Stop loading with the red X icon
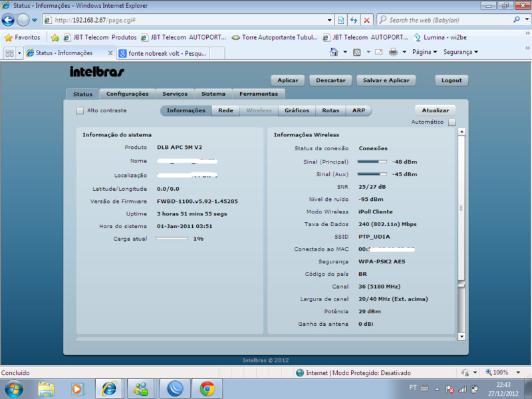 pyautogui.click(x=367, y=20)
